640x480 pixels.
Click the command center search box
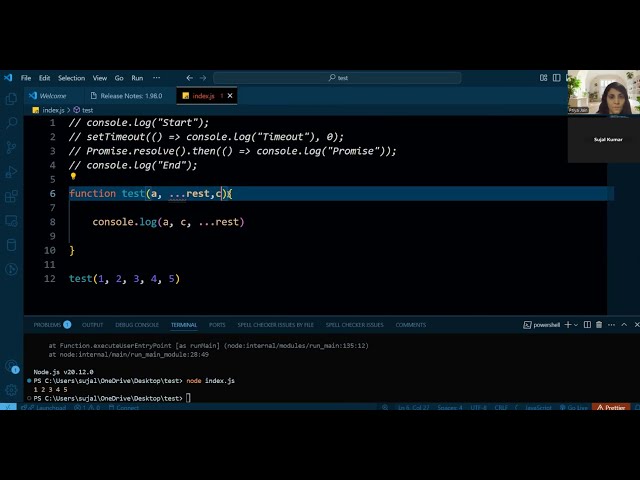coord(337,78)
